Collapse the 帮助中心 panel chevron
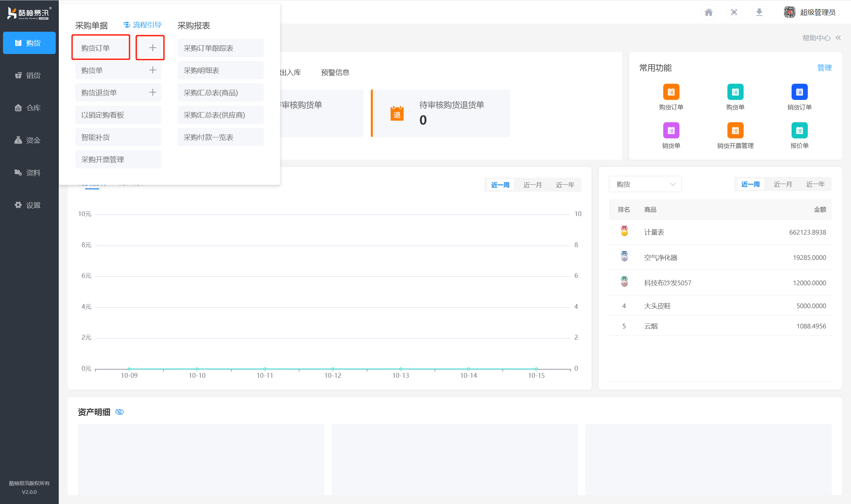 pos(838,38)
